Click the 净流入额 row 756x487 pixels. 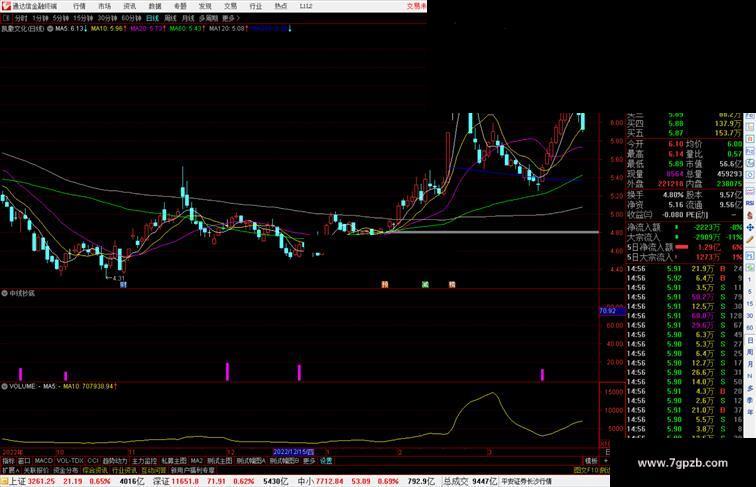(x=684, y=227)
